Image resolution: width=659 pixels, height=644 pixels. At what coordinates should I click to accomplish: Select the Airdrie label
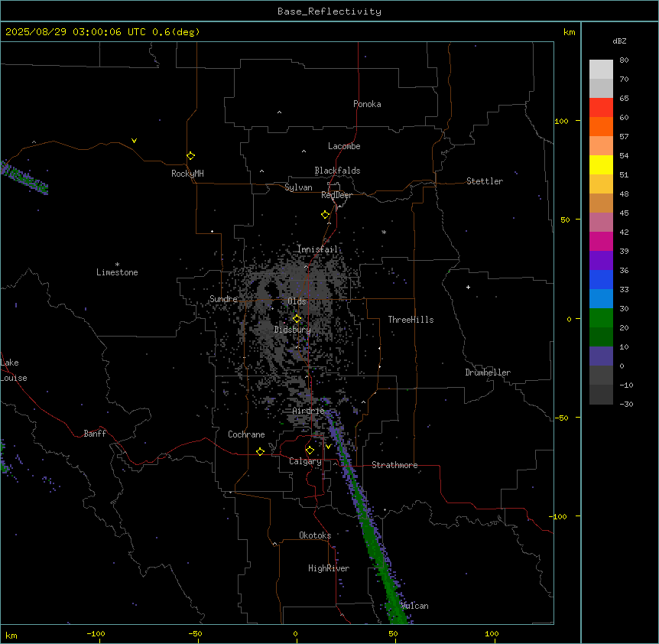pos(309,411)
